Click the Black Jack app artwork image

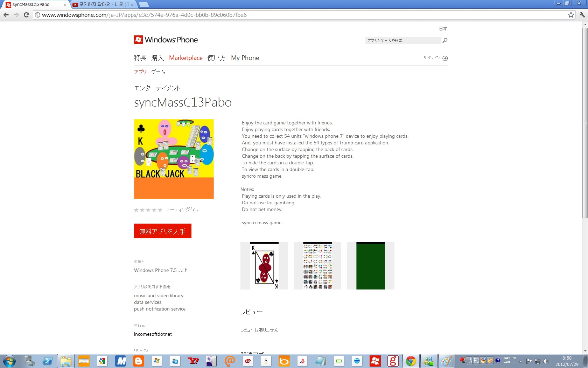[x=174, y=159]
